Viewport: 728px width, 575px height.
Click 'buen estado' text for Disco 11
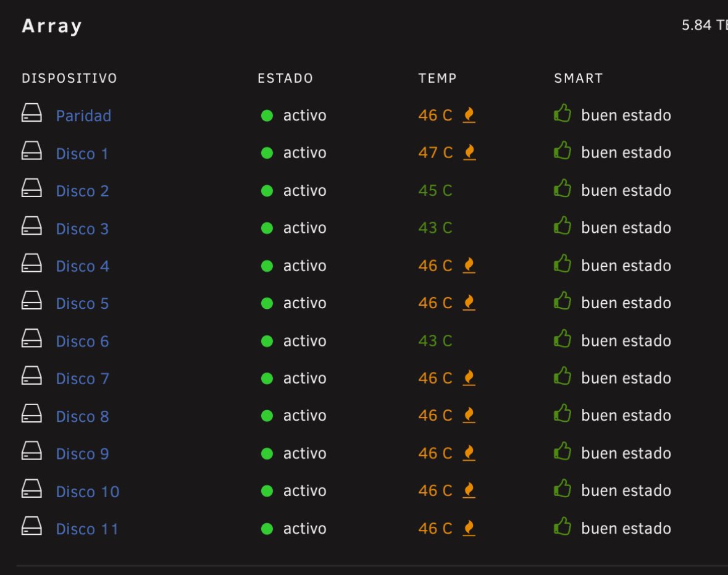click(x=626, y=528)
